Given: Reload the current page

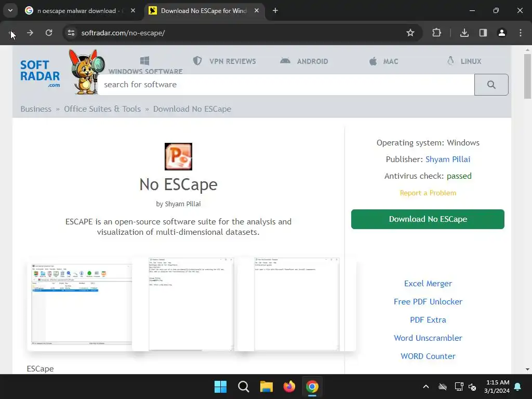Looking at the screenshot, I should pos(49,33).
